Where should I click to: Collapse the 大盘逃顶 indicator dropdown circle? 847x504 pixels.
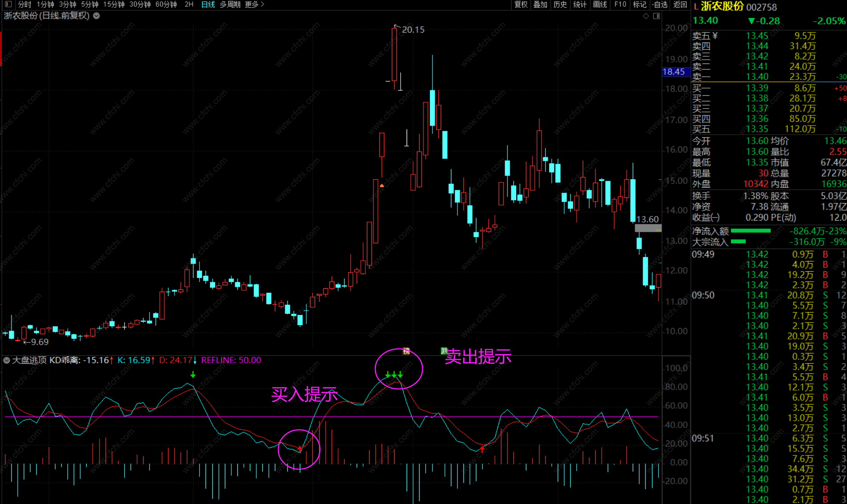coord(6,360)
